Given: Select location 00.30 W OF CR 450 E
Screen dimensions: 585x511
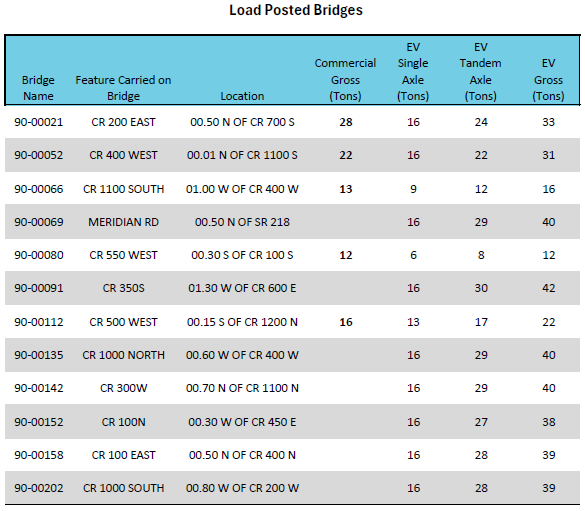Looking at the screenshot, I should (x=242, y=422).
